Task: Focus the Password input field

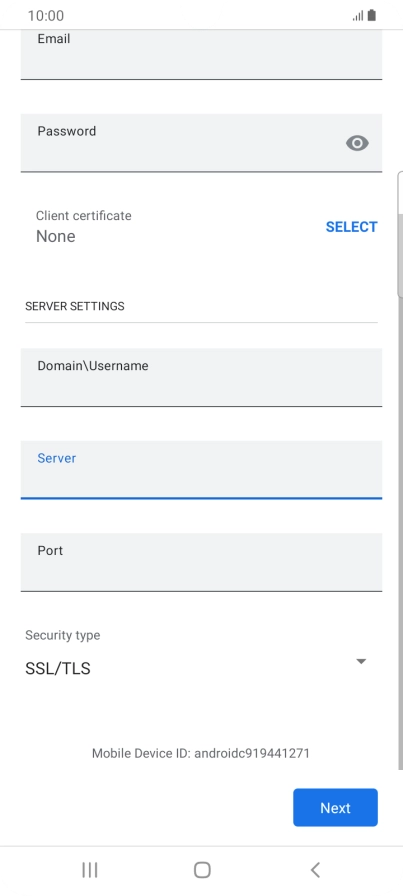Action: [x=201, y=143]
